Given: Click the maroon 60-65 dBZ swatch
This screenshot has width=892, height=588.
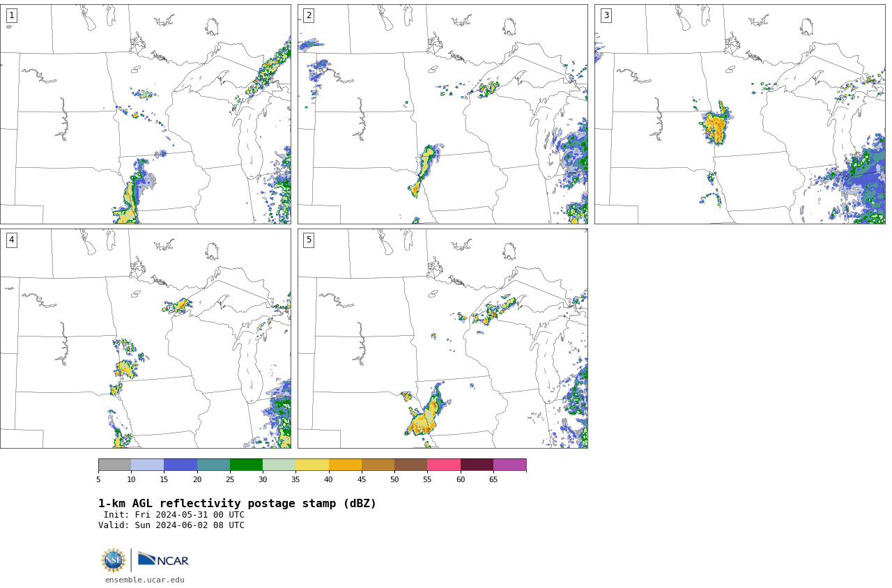Looking at the screenshot, I should 477,465.
